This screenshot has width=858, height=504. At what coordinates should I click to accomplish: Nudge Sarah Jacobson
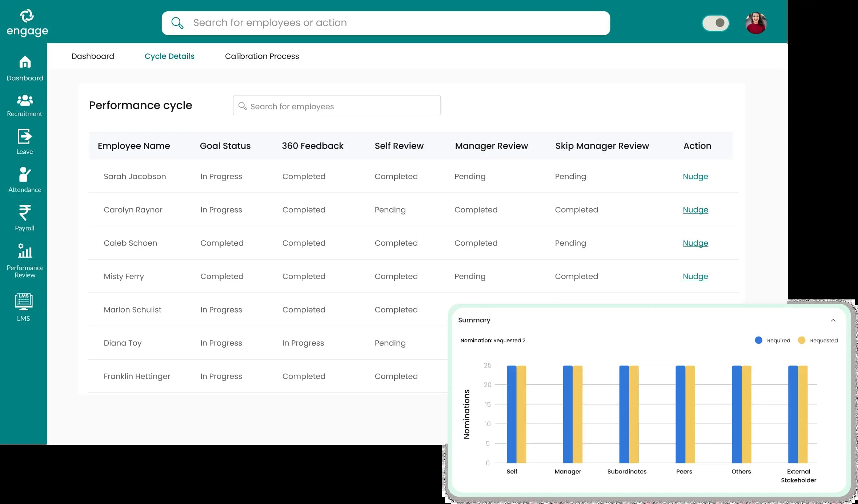(695, 176)
